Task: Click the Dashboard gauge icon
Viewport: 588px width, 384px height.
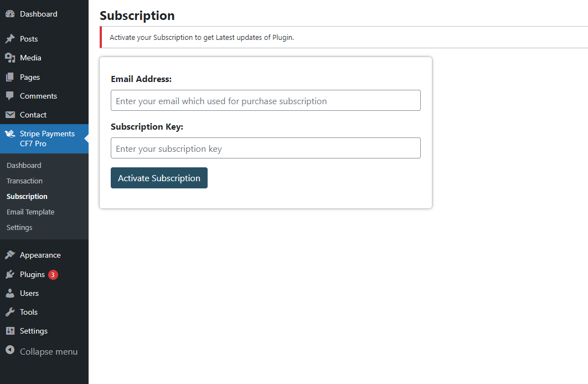Action: [10, 14]
